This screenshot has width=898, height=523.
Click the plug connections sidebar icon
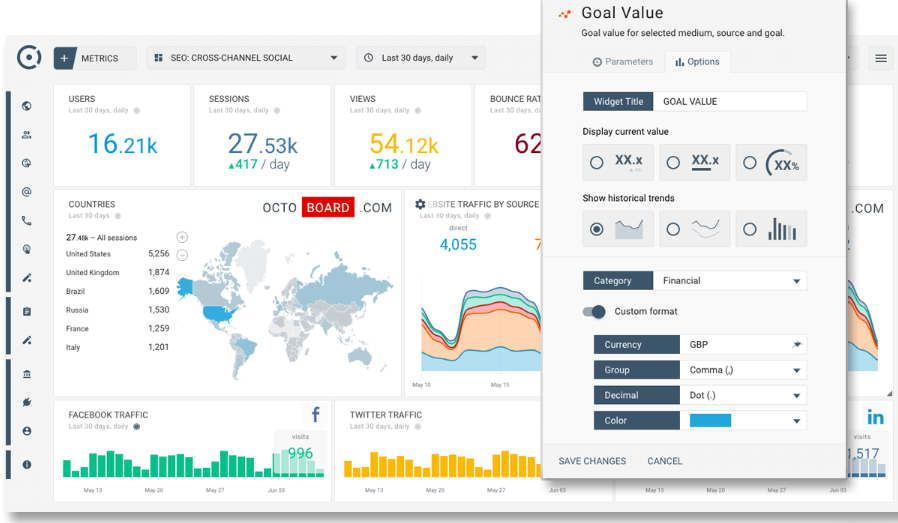[26, 402]
